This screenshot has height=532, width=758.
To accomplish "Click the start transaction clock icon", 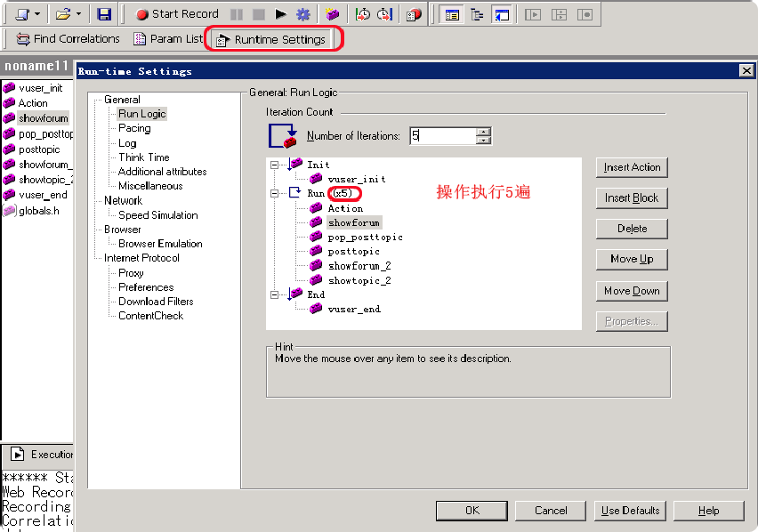I will coord(363,14).
